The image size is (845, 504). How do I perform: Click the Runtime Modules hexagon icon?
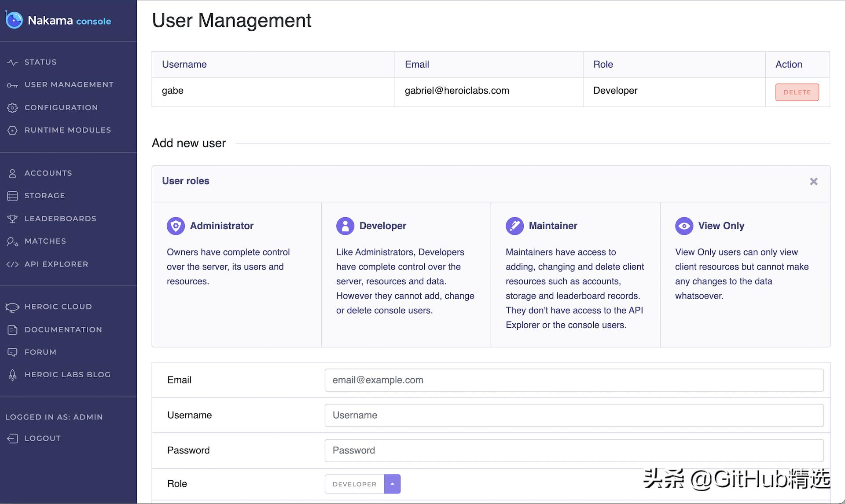(x=12, y=131)
